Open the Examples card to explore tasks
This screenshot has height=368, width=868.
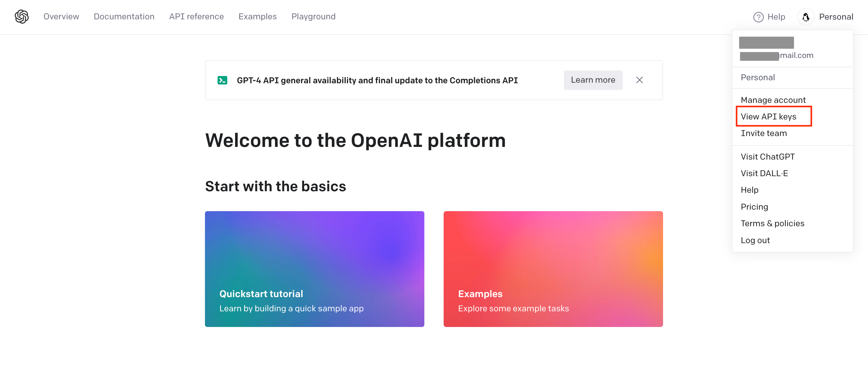[553, 268]
